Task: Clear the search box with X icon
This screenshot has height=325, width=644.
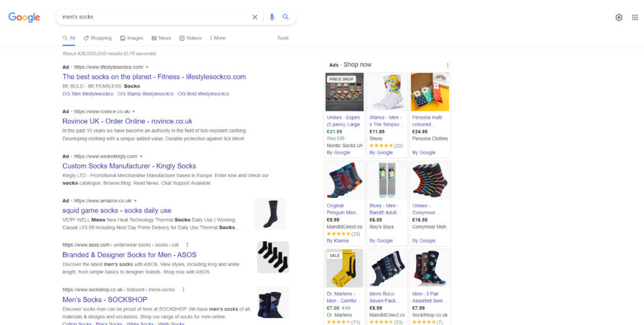Action: [x=255, y=17]
